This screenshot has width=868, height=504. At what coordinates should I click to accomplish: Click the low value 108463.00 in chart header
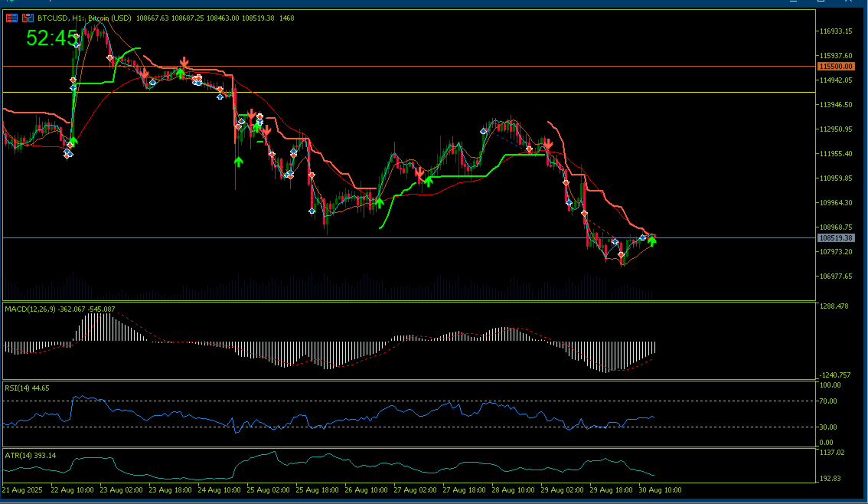[223, 18]
